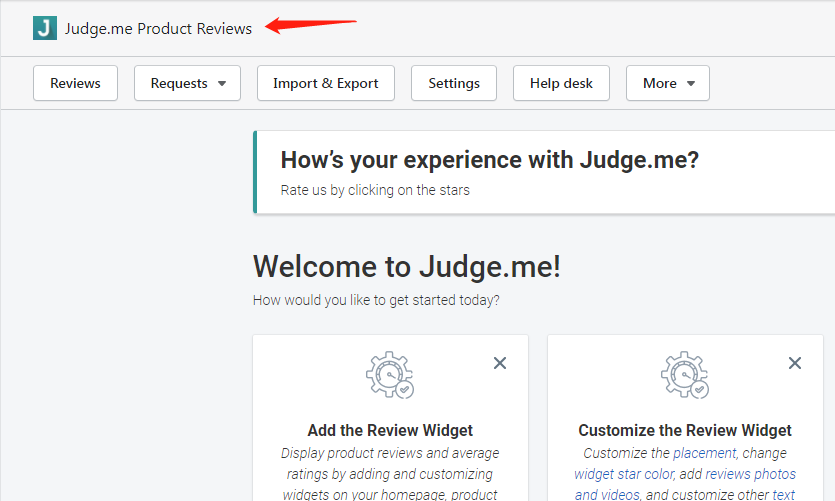The image size is (835, 501).
Task: Dismiss the Customize the Review Widget card
Action: point(795,363)
